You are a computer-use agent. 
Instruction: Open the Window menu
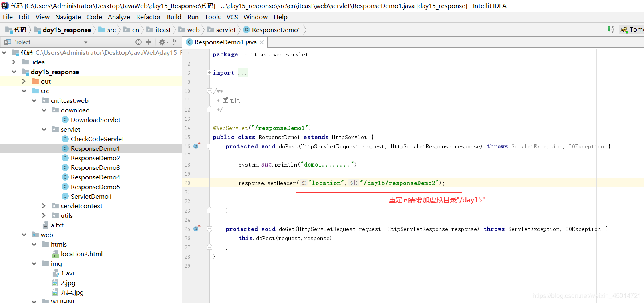coord(256,17)
